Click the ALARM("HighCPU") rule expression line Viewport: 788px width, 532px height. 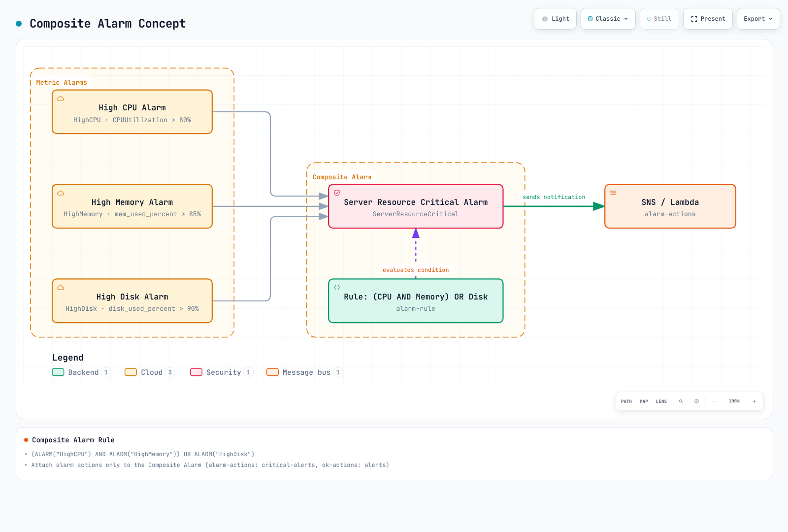tap(143, 454)
